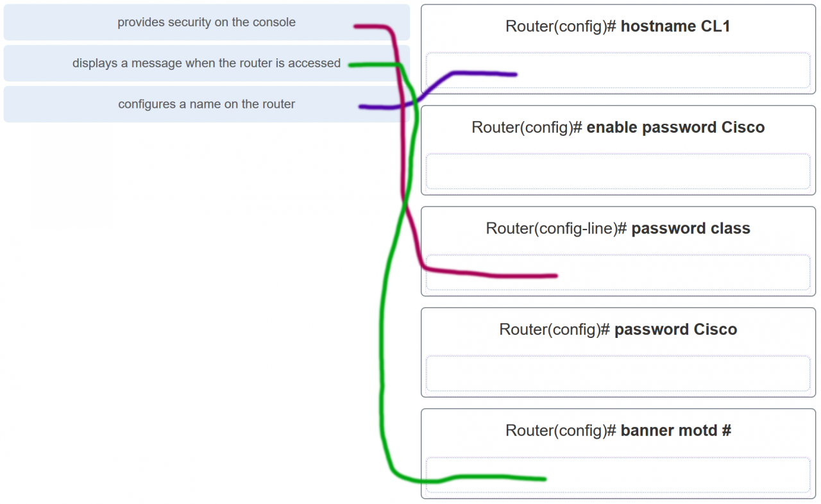Select the 'provides security on the console' item
The height and width of the screenshot is (504, 821).
pyautogui.click(x=206, y=22)
